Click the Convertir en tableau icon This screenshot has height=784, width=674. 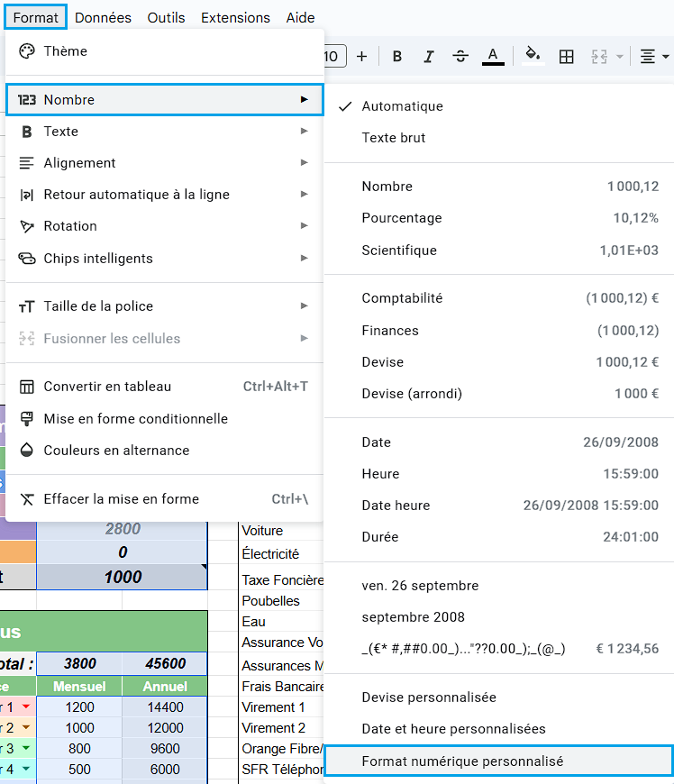tap(27, 387)
